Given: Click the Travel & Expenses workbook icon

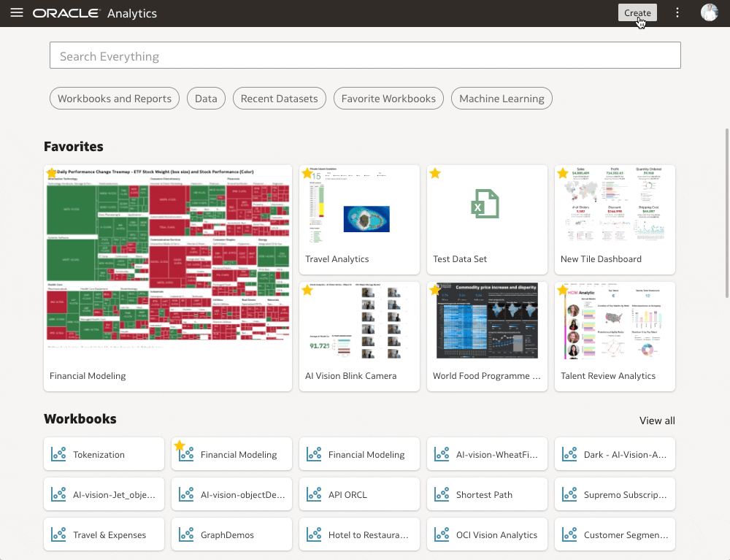Looking at the screenshot, I should coord(58,534).
